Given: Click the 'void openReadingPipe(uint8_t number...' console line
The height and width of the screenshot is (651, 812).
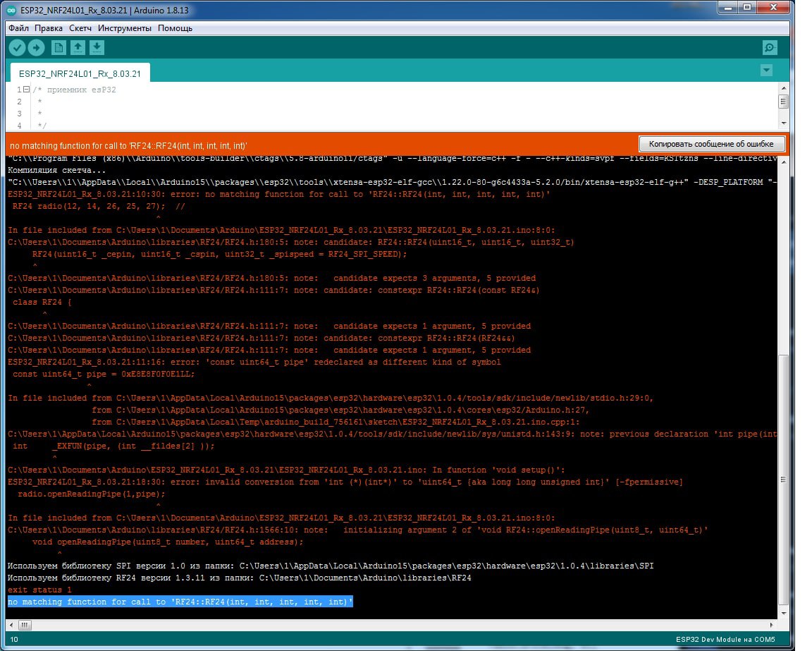Looking at the screenshot, I should 168,542.
